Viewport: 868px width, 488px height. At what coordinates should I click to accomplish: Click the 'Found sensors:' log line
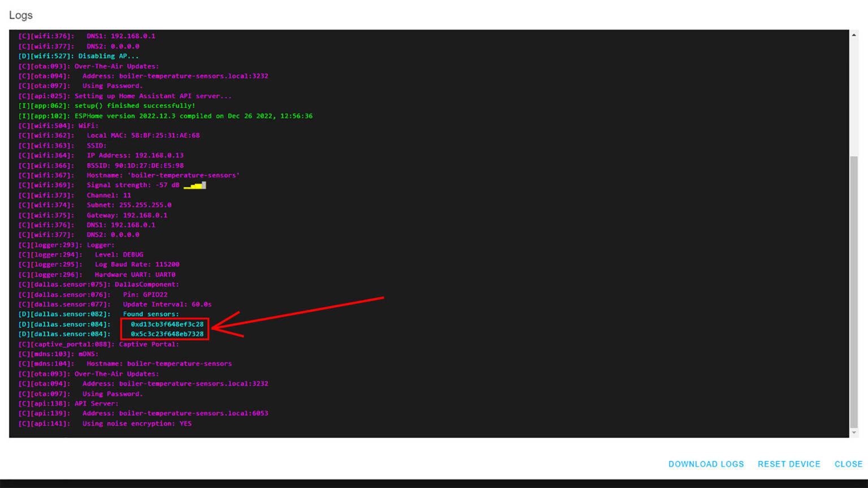pyautogui.click(x=150, y=314)
